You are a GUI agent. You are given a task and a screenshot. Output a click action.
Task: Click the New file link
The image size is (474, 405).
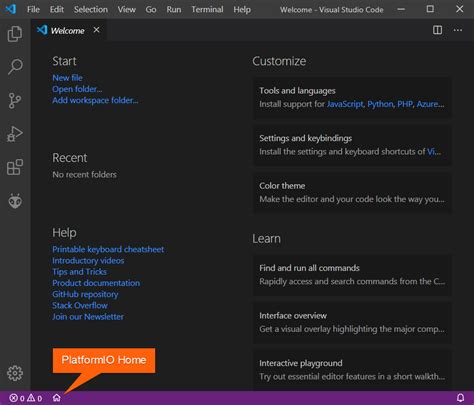pyautogui.click(x=67, y=78)
